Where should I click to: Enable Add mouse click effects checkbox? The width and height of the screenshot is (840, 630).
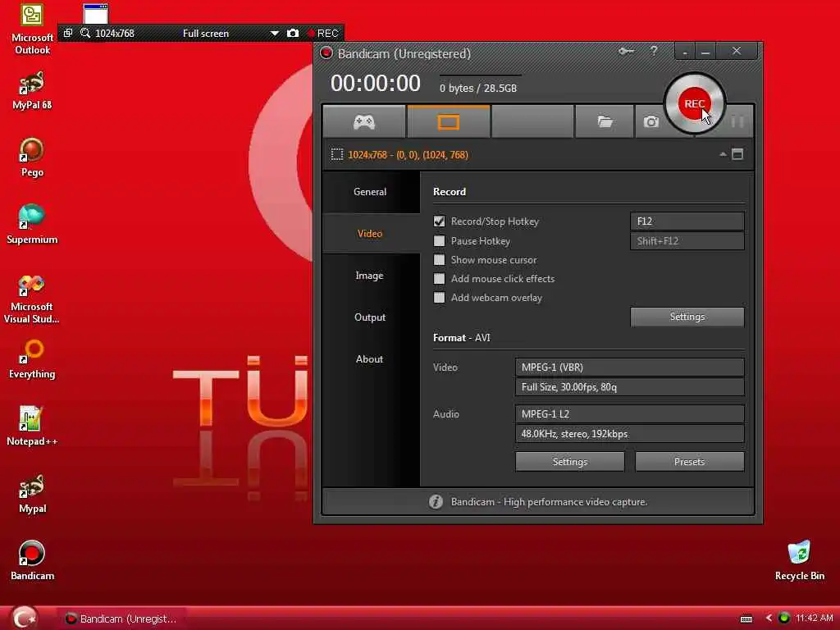440,279
